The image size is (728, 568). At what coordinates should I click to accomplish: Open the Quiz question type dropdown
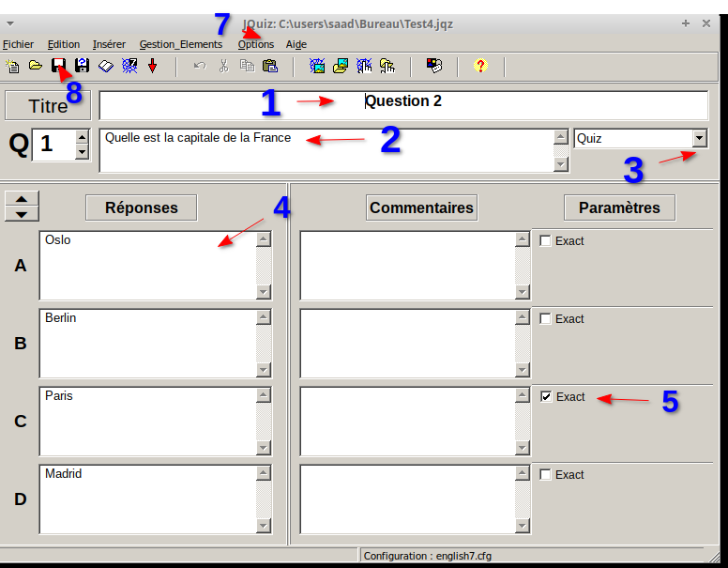(698, 138)
